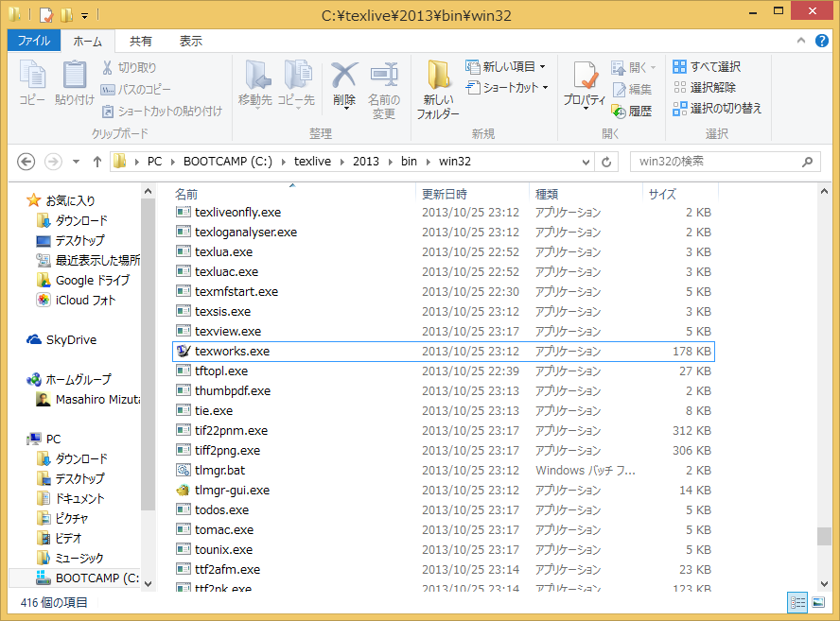Click the file list vertical scrollbar thumb

(825, 537)
